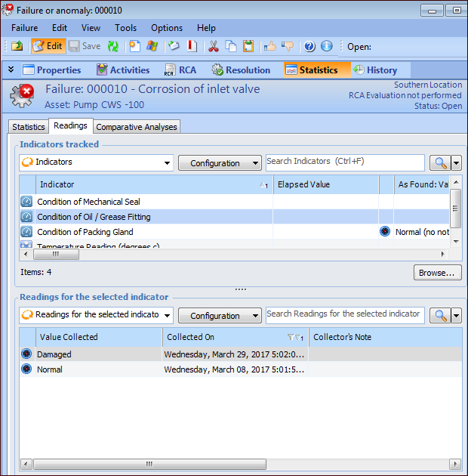468x476 pixels.
Task: Click the scissors Cut icon
Action: 214,46
